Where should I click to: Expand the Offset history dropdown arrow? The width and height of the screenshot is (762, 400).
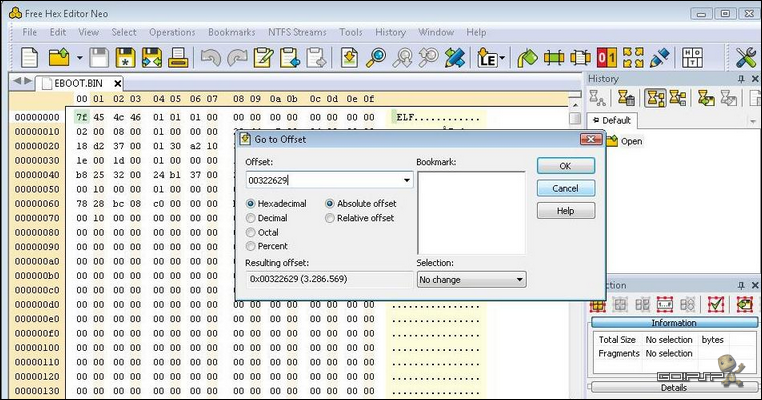pyautogui.click(x=407, y=180)
